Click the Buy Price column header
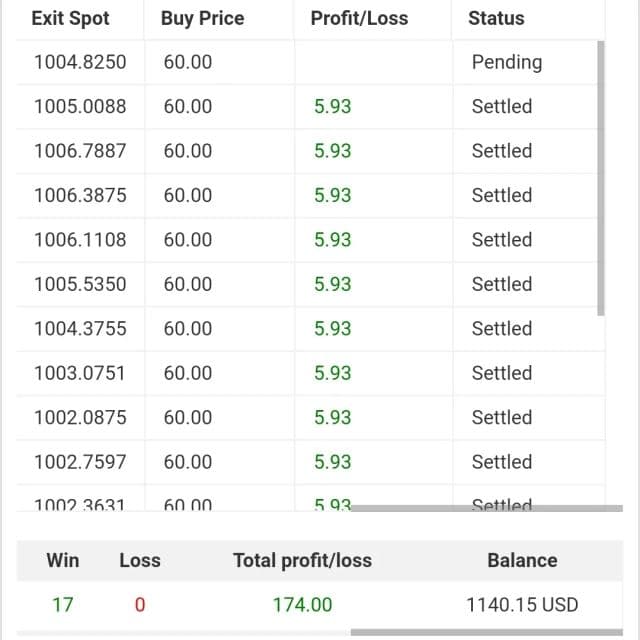The width and height of the screenshot is (640, 640). click(202, 18)
